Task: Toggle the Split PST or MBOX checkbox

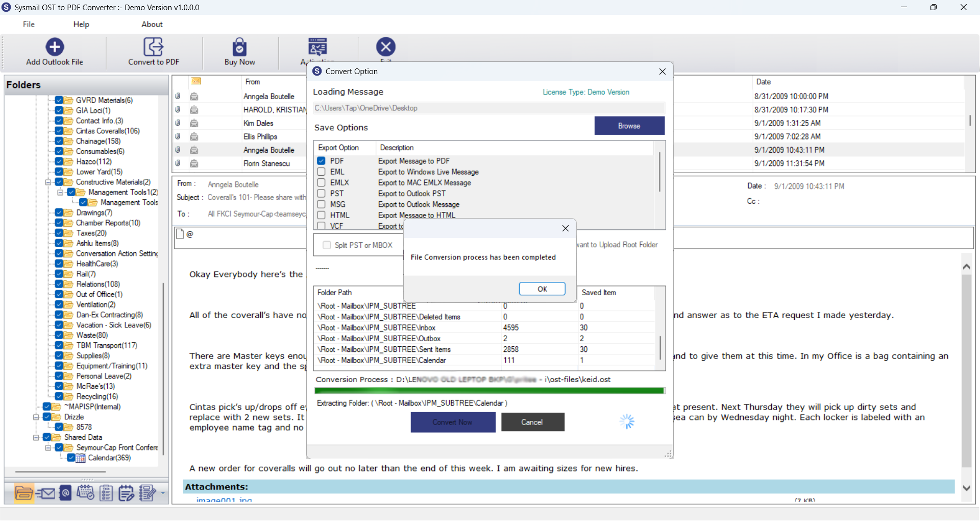Action: click(x=327, y=245)
